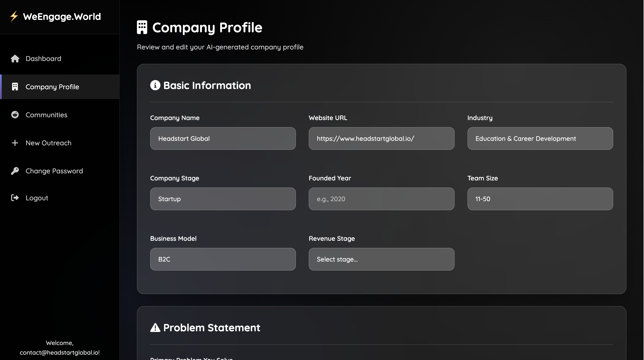The height and width of the screenshot is (360, 644).
Task: Click the Website URL label
Action: 328,118
